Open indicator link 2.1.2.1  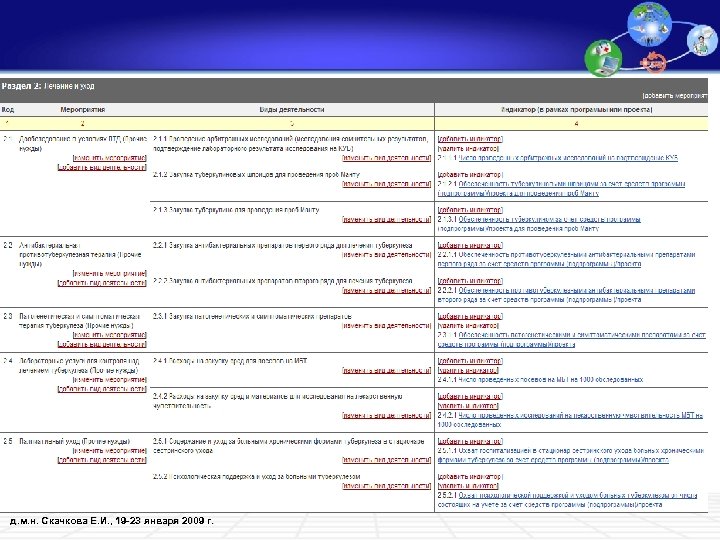[x=561, y=189]
